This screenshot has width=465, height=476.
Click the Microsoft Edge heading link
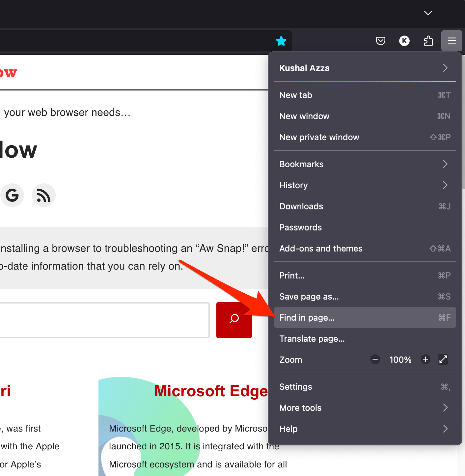[211, 391]
